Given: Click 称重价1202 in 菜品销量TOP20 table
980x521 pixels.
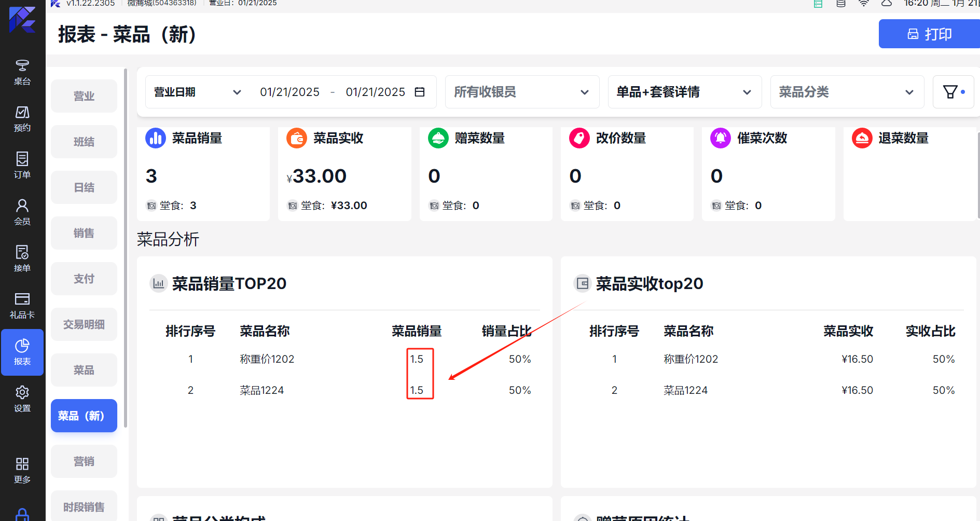Looking at the screenshot, I should (x=267, y=359).
